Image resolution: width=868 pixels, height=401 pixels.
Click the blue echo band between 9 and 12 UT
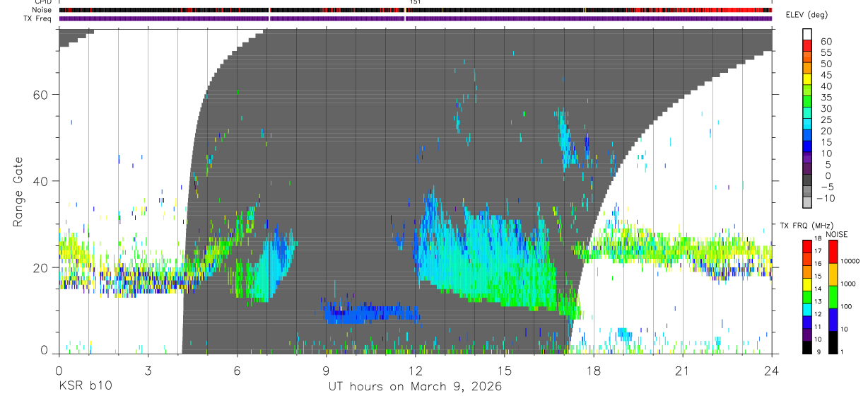(371, 313)
